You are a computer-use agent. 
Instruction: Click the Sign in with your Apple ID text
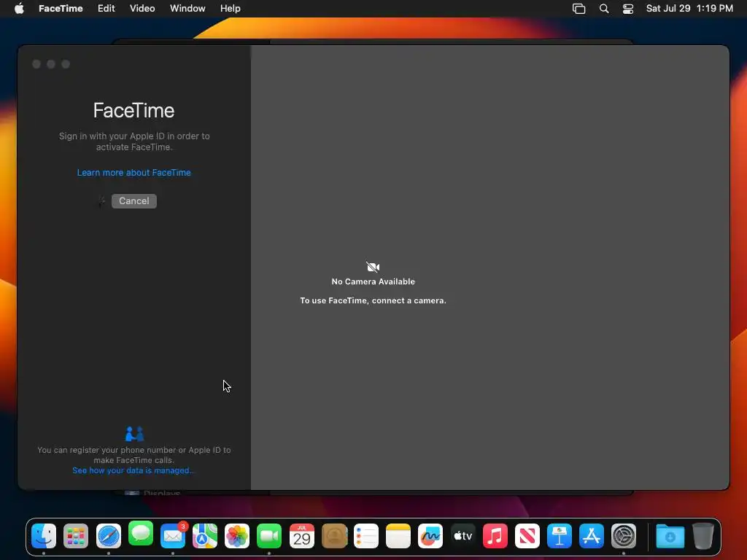(x=134, y=141)
